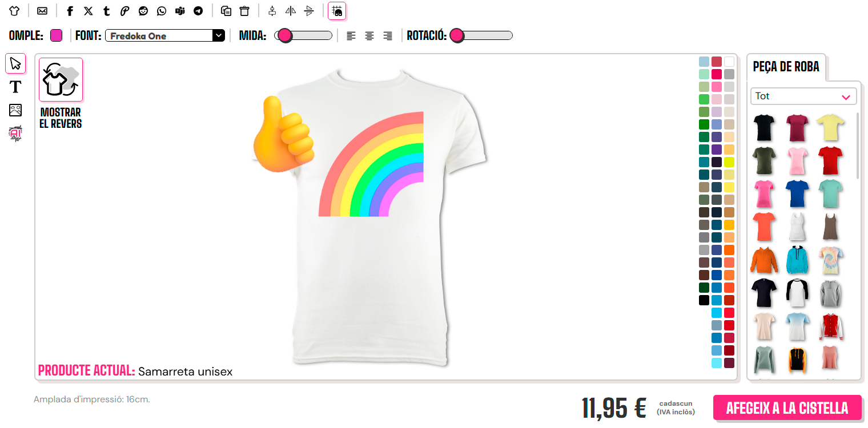Duplicate the selected element with copy icon

[x=226, y=11]
